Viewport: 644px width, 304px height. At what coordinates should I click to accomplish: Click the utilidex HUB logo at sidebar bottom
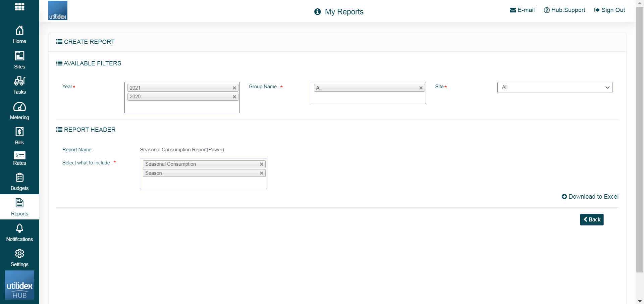pyautogui.click(x=19, y=285)
